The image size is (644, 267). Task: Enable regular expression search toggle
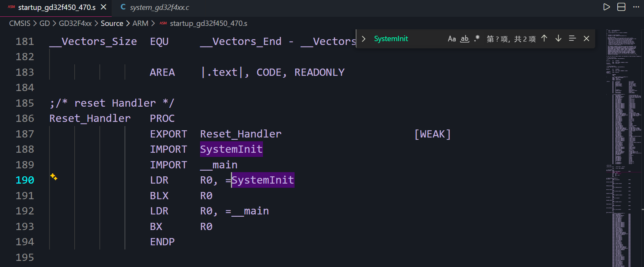click(477, 39)
